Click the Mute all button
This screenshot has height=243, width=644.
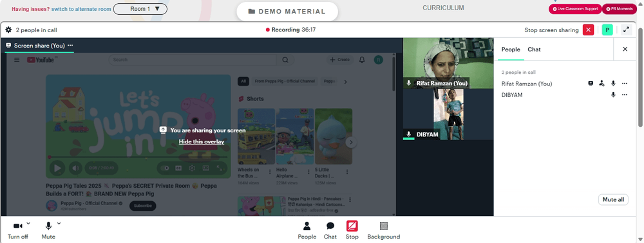click(x=613, y=199)
